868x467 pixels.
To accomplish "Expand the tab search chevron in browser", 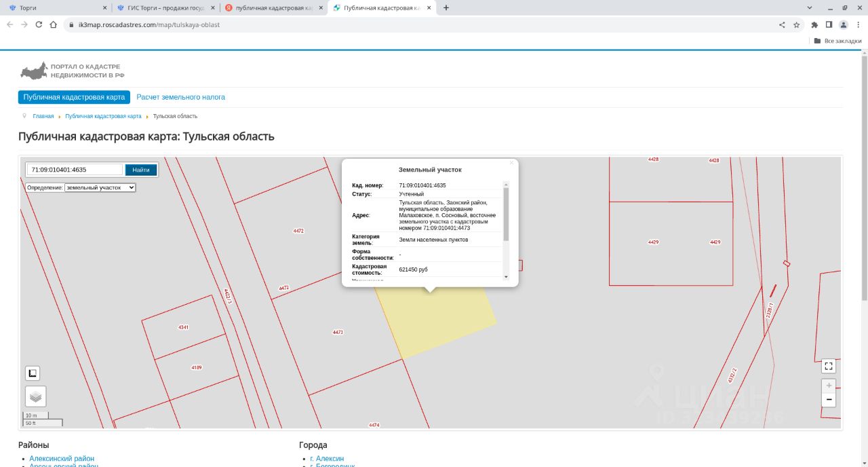I will click(810, 7).
